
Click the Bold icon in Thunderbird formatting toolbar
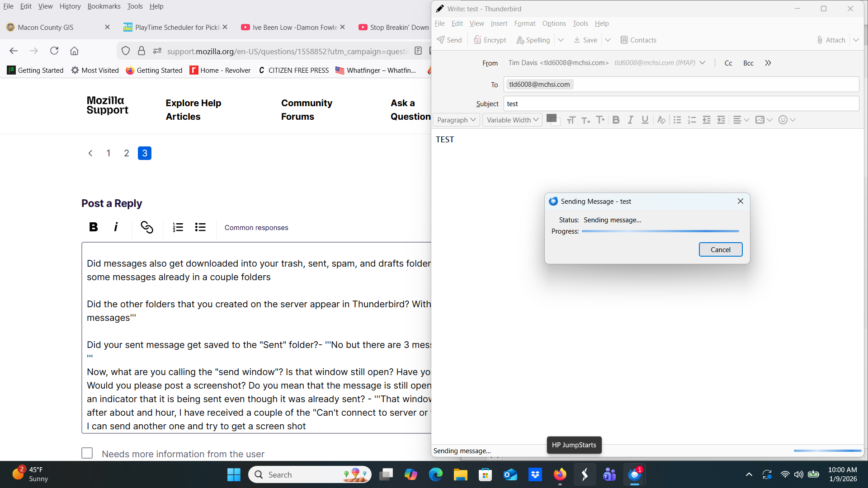pos(616,120)
